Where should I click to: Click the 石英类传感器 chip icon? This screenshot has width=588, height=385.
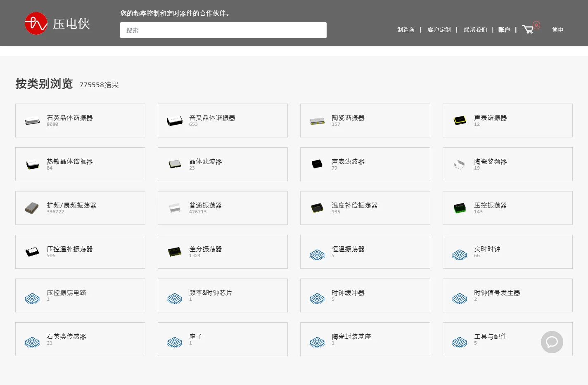(32, 342)
